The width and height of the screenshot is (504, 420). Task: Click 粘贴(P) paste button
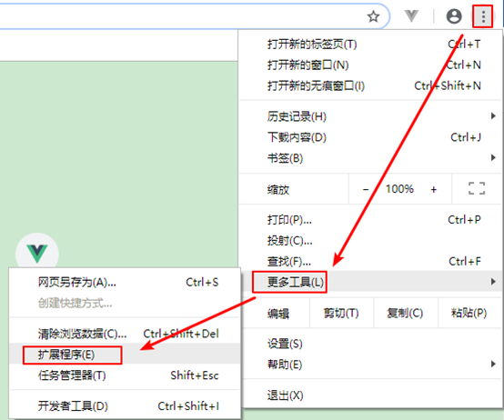point(469,313)
